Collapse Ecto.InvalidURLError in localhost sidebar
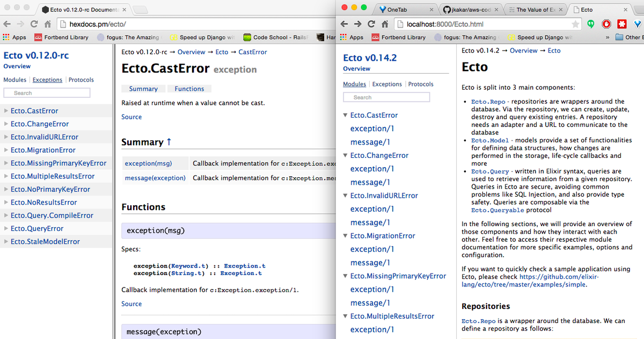 pyautogui.click(x=345, y=196)
